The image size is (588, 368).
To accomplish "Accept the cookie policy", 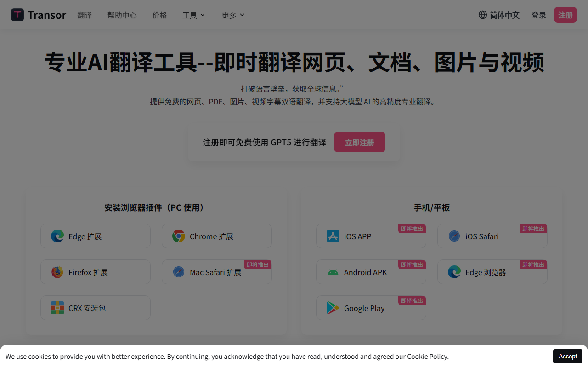I will (568, 356).
